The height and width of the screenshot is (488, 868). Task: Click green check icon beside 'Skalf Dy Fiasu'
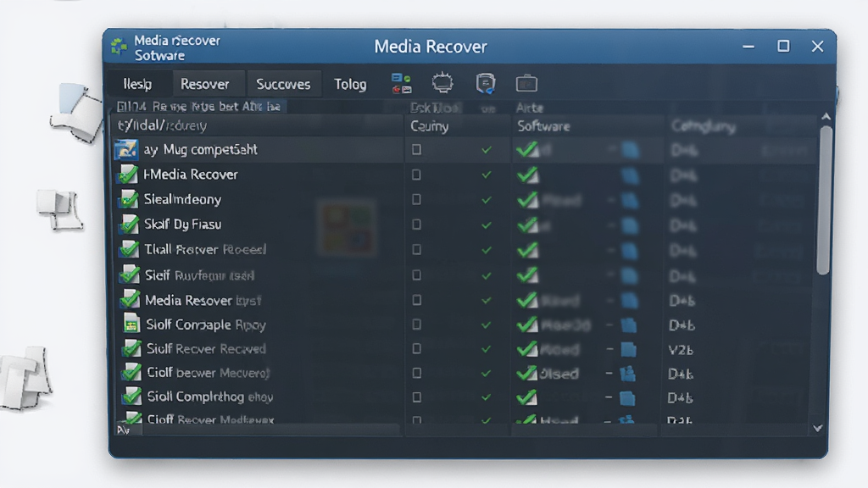point(129,224)
